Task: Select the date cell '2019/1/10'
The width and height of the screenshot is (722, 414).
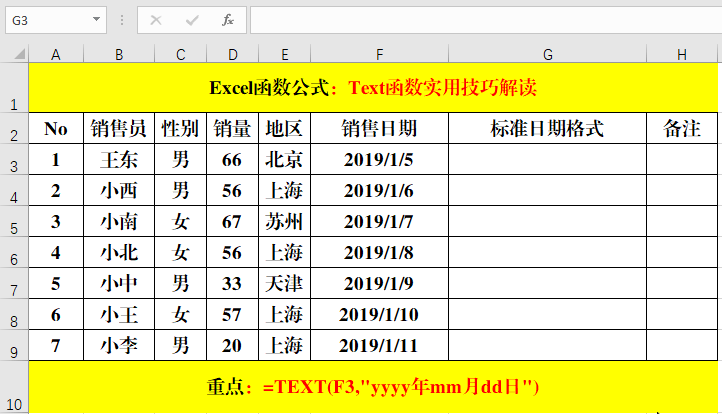Action: 379,314
